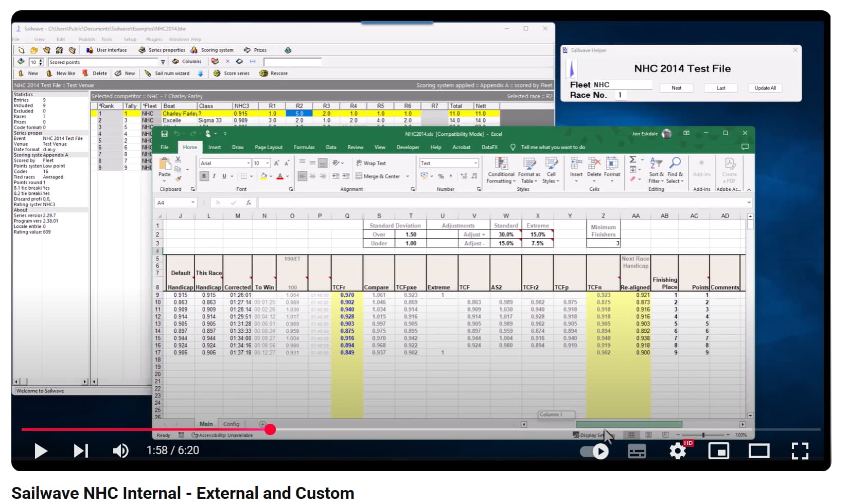
Task: Toggle subtitles/closed captions
Action: point(637,452)
